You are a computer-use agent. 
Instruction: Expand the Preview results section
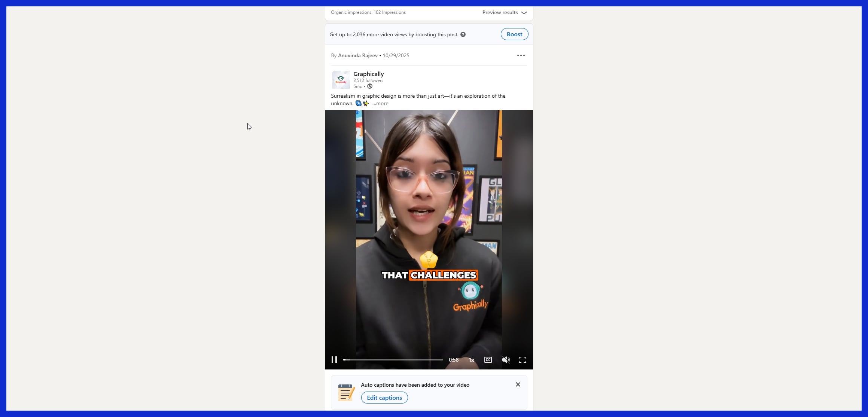[x=504, y=12]
